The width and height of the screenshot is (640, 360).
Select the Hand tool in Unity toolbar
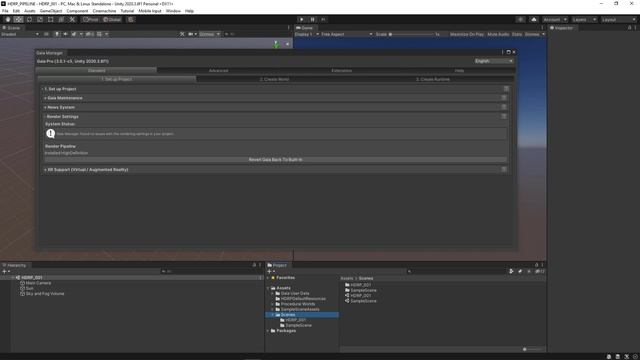8,20
